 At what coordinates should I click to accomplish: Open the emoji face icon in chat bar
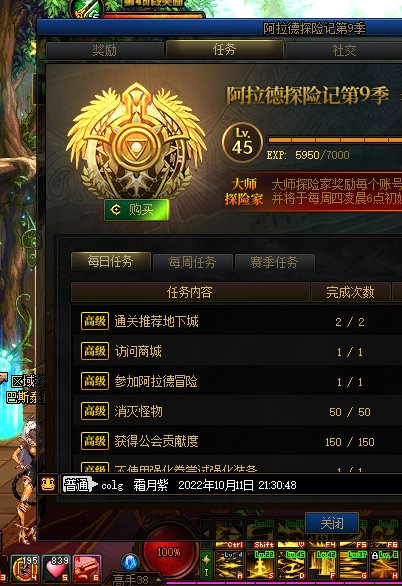point(48,485)
